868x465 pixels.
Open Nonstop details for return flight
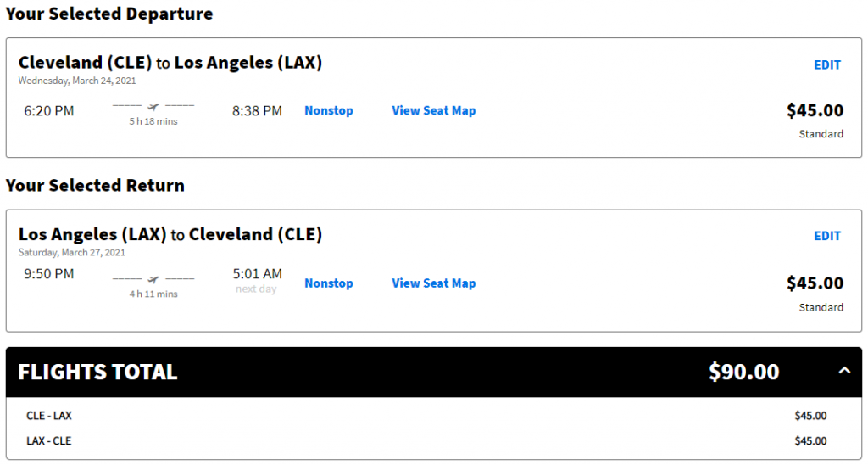click(x=329, y=283)
